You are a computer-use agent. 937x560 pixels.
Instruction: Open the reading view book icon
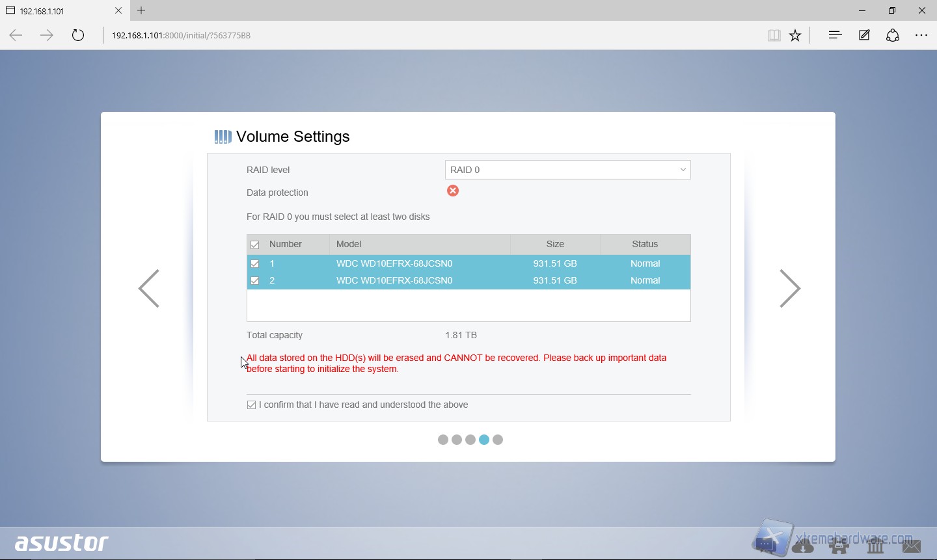tap(774, 36)
